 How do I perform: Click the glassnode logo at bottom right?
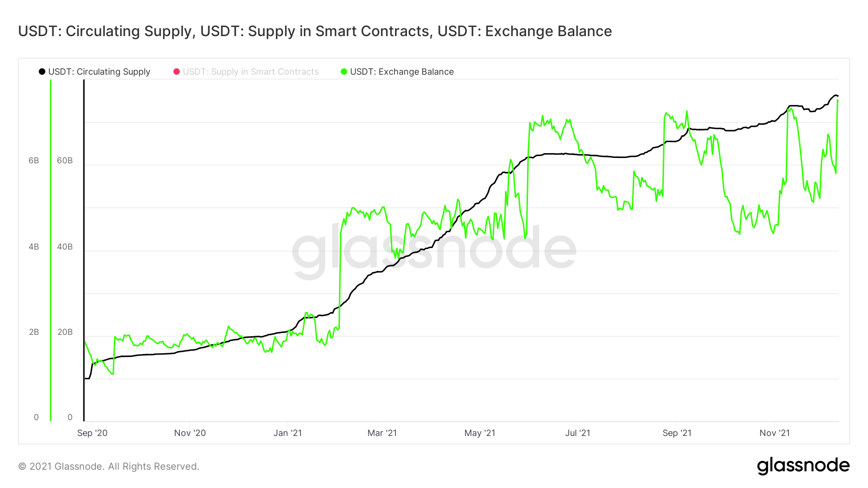coord(803,466)
